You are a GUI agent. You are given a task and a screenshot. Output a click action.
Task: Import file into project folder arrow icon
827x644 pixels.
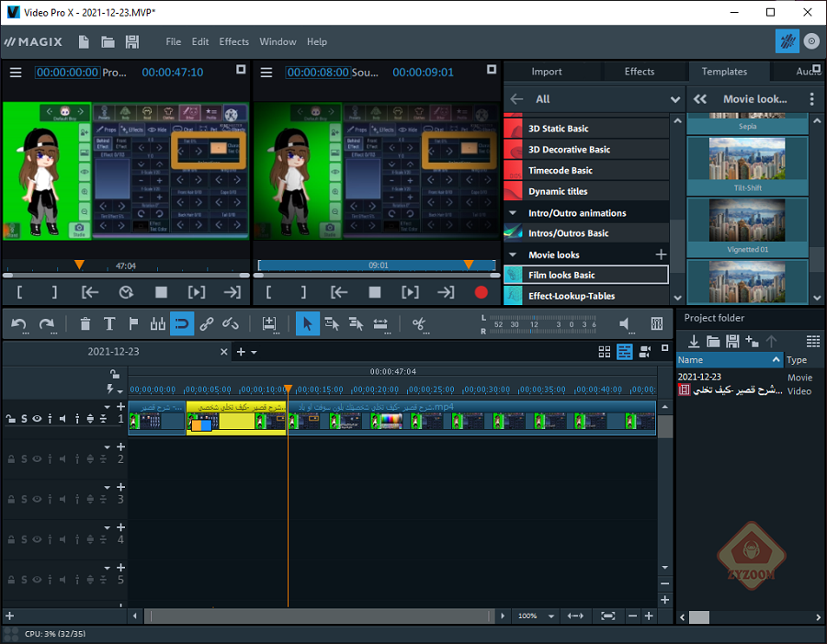click(x=694, y=341)
